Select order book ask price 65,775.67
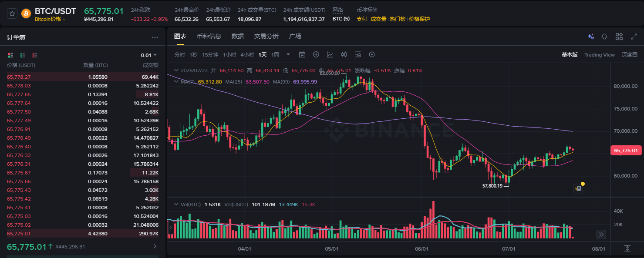The image size is (644, 258). (19, 173)
